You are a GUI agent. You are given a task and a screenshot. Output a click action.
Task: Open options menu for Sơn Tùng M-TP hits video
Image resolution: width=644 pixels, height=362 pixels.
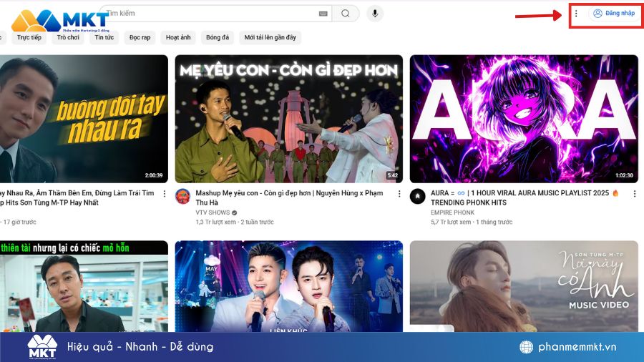pyautogui.click(x=165, y=194)
